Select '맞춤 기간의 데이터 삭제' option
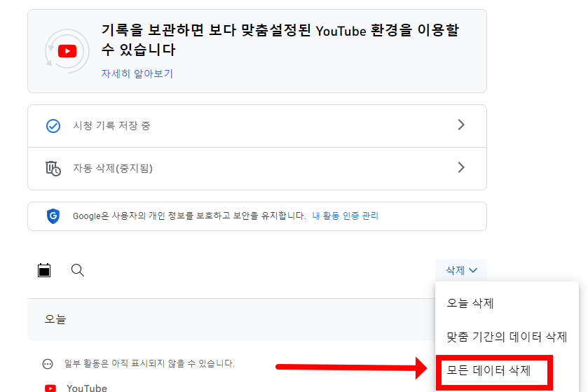 [x=507, y=337]
